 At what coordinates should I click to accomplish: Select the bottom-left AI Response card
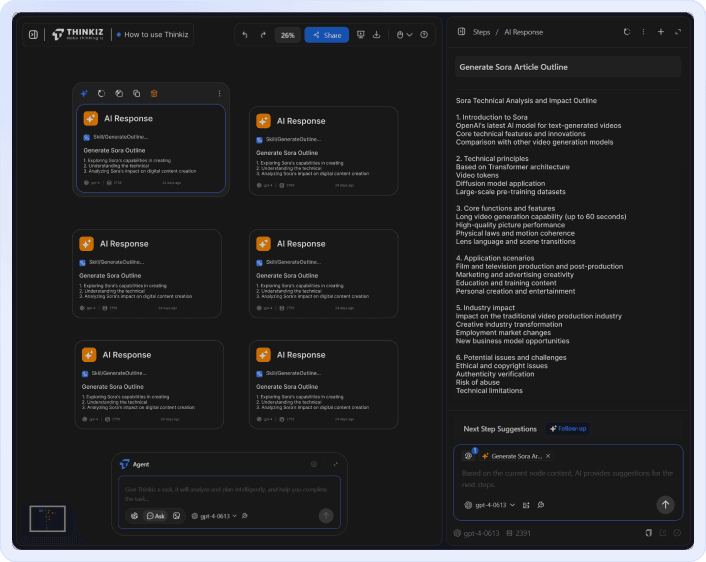coord(149,385)
